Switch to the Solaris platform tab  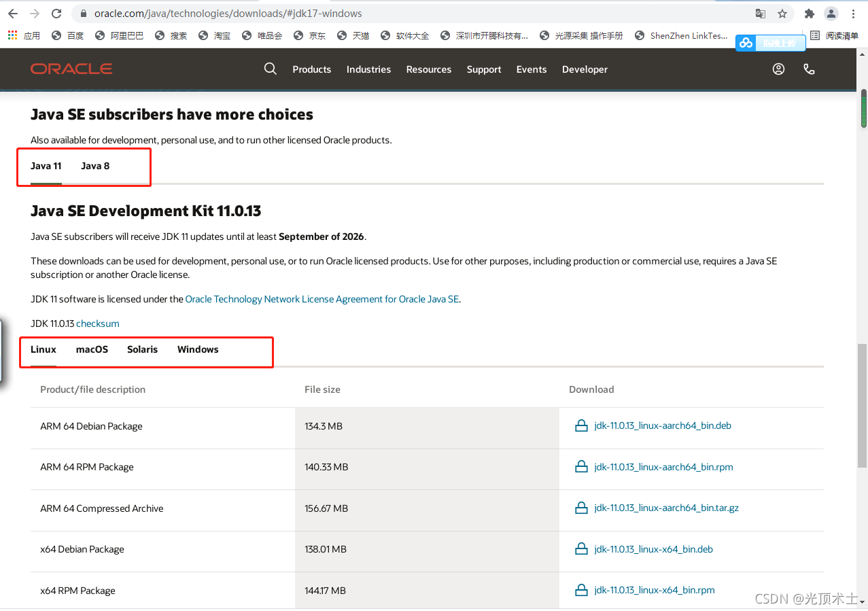pos(142,349)
